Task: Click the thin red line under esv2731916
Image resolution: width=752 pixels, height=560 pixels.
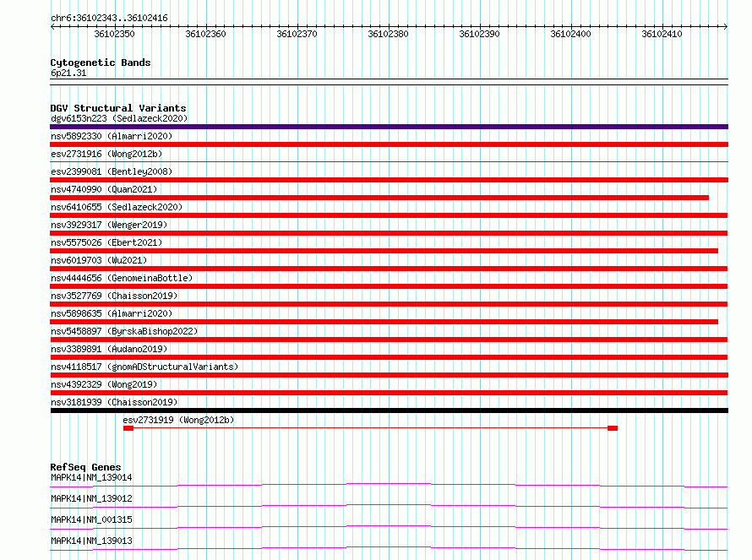Action: pos(389,162)
